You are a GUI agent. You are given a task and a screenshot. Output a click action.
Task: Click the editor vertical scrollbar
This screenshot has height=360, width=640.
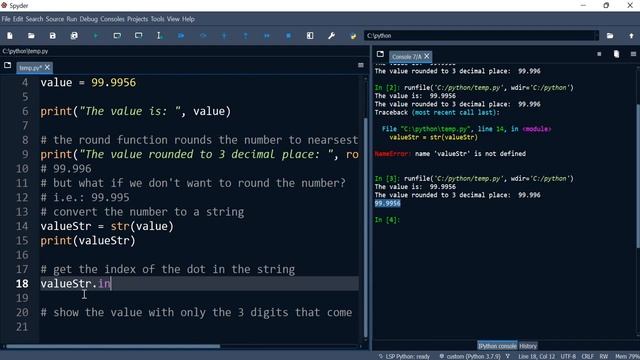pyautogui.click(x=365, y=227)
